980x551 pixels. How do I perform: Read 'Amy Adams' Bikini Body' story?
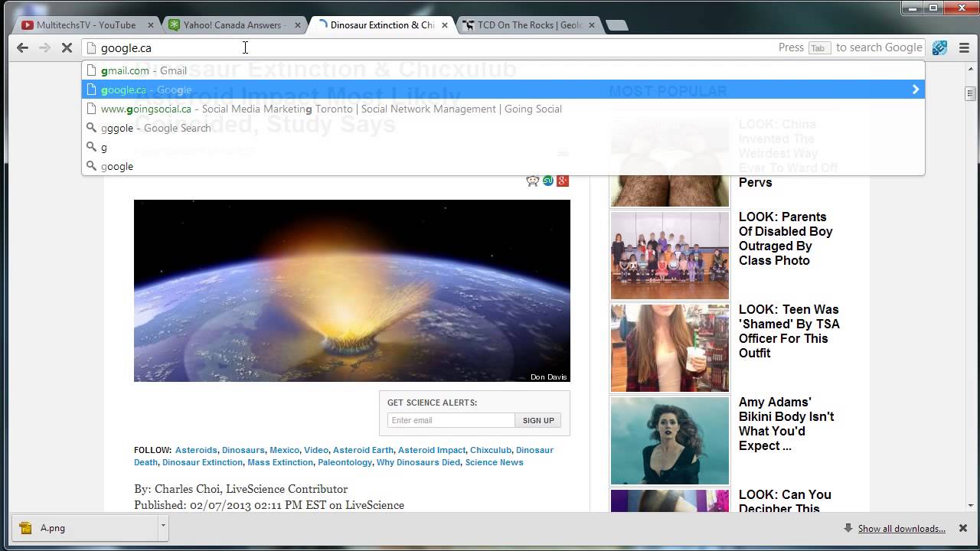coord(786,424)
